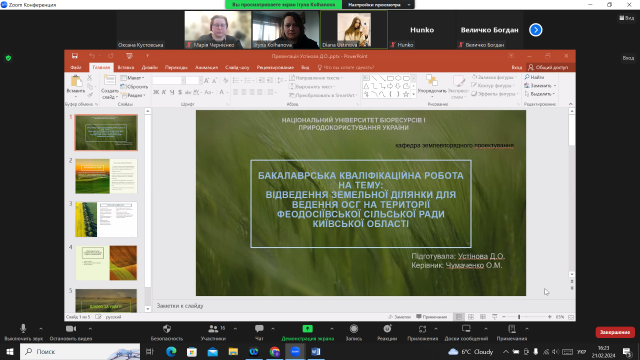640x360 pixels.
Task: Open Настройки просмотра view options dropdown
Action: (378, 4)
